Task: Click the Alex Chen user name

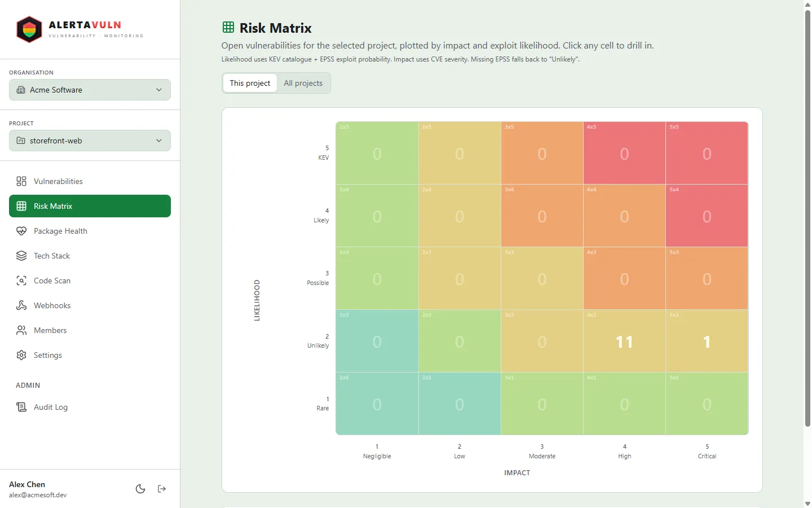Action: (x=27, y=484)
